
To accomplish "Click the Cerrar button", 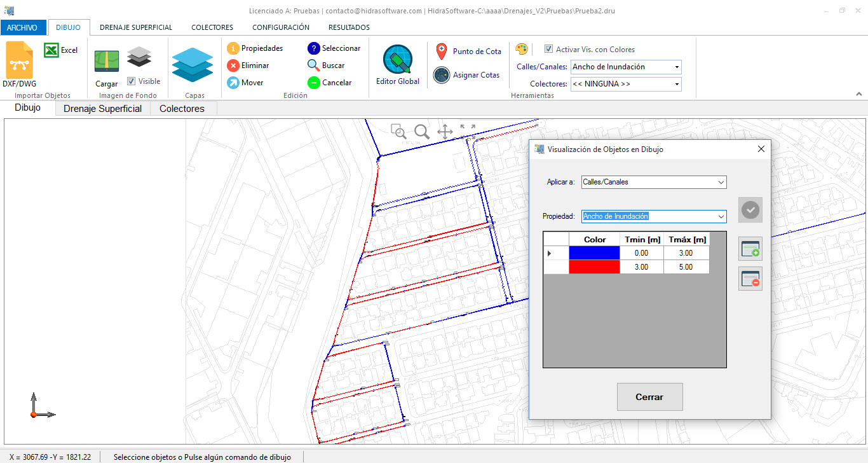I will [649, 397].
